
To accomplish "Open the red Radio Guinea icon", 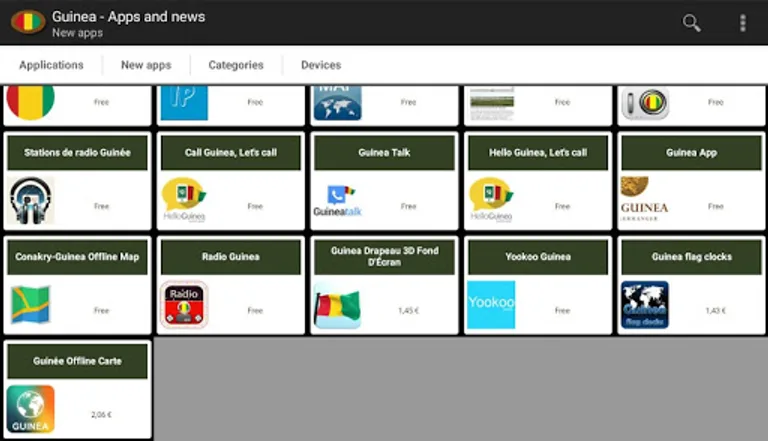I will (184, 304).
